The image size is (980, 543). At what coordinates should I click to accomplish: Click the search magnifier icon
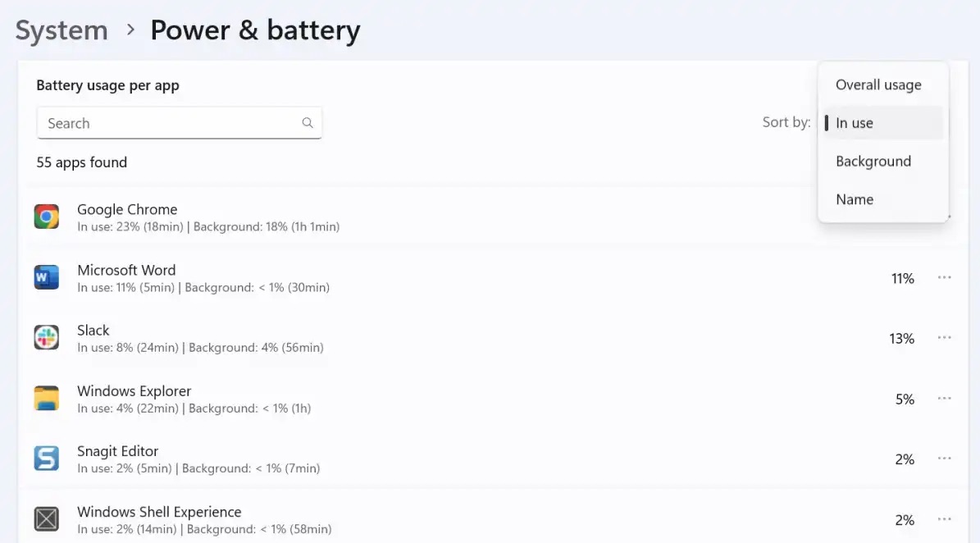point(308,122)
